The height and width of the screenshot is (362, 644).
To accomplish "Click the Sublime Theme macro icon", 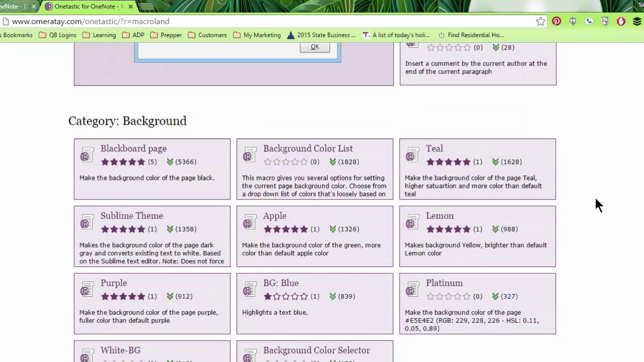I will point(87,222).
